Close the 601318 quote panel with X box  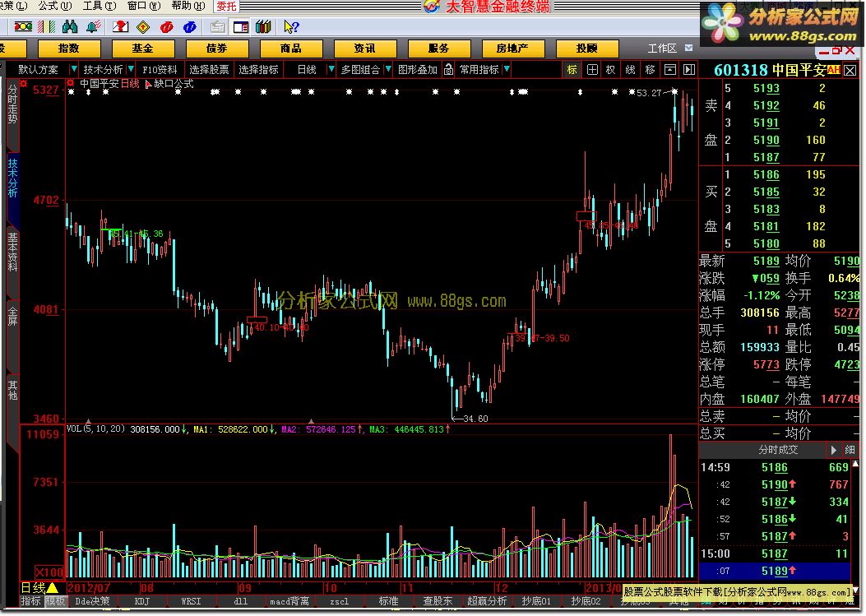pos(850,70)
